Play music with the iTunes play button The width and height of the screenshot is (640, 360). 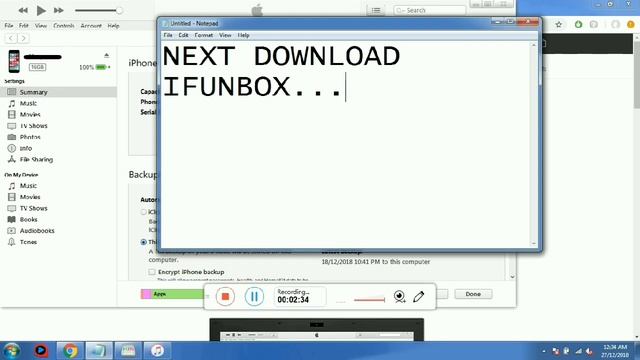41,10
